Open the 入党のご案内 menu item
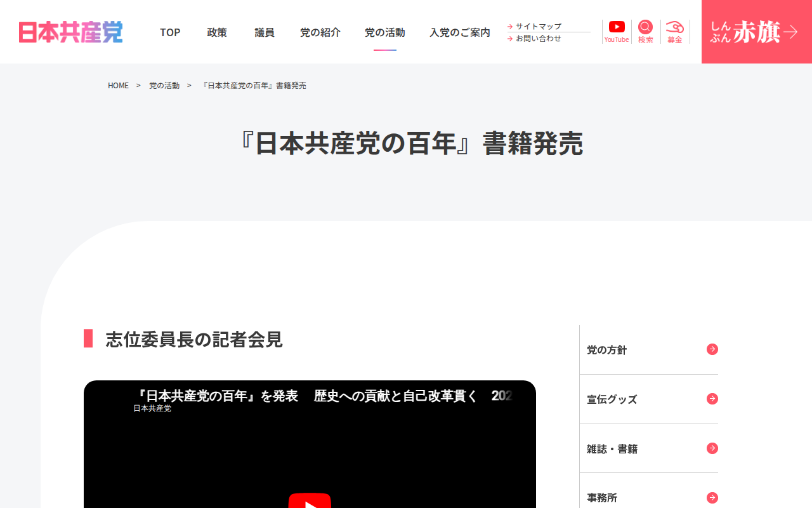The height and width of the screenshot is (508, 812). pos(460,32)
